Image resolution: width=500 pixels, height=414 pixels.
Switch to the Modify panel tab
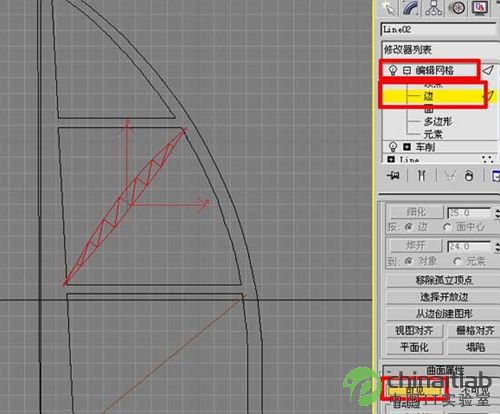point(411,8)
